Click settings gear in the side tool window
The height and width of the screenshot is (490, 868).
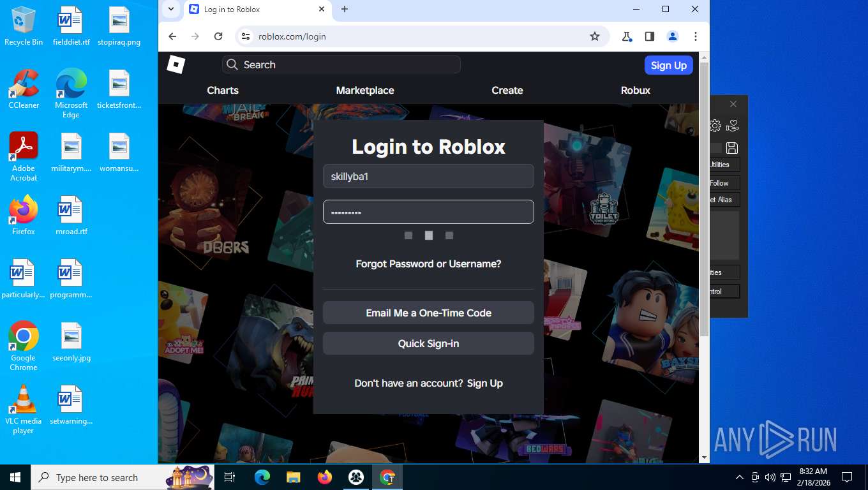715,126
